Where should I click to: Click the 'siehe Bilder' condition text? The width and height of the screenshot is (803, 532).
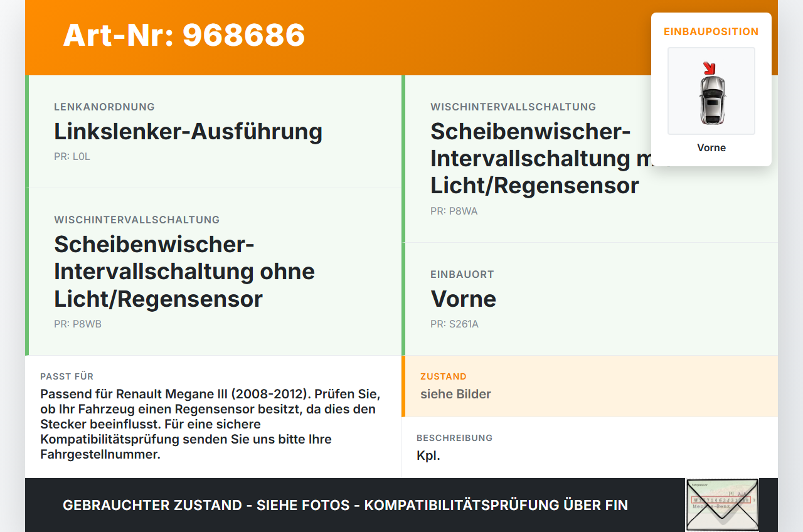(x=455, y=394)
